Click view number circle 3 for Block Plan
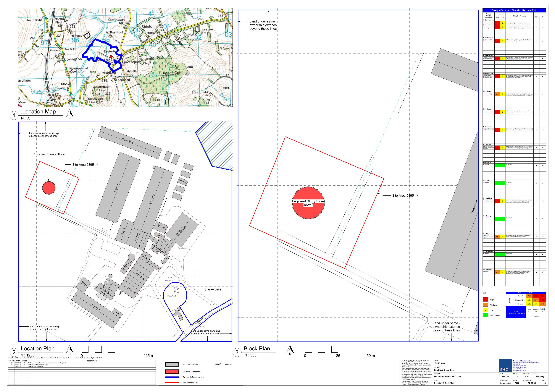The height and width of the screenshot is (392, 555). click(x=237, y=352)
